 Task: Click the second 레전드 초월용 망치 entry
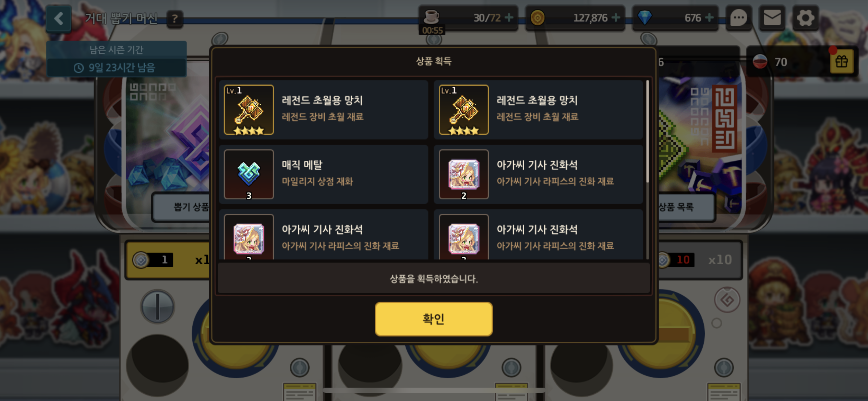(x=538, y=110)
